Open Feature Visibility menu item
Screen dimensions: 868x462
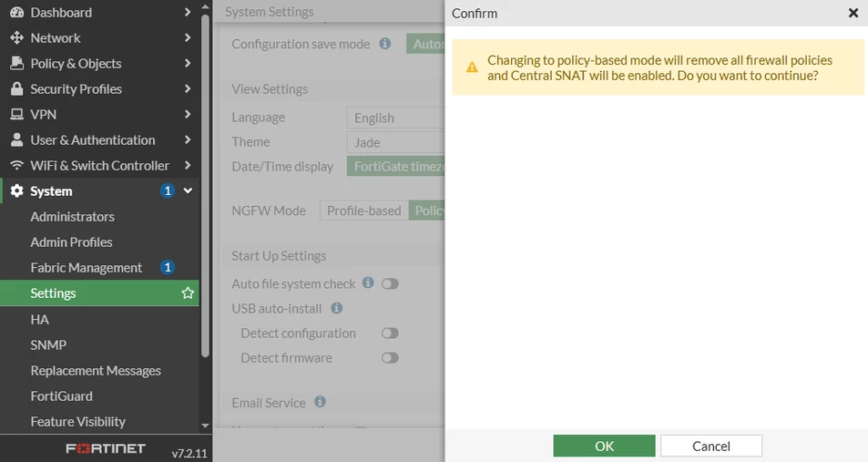78,422
